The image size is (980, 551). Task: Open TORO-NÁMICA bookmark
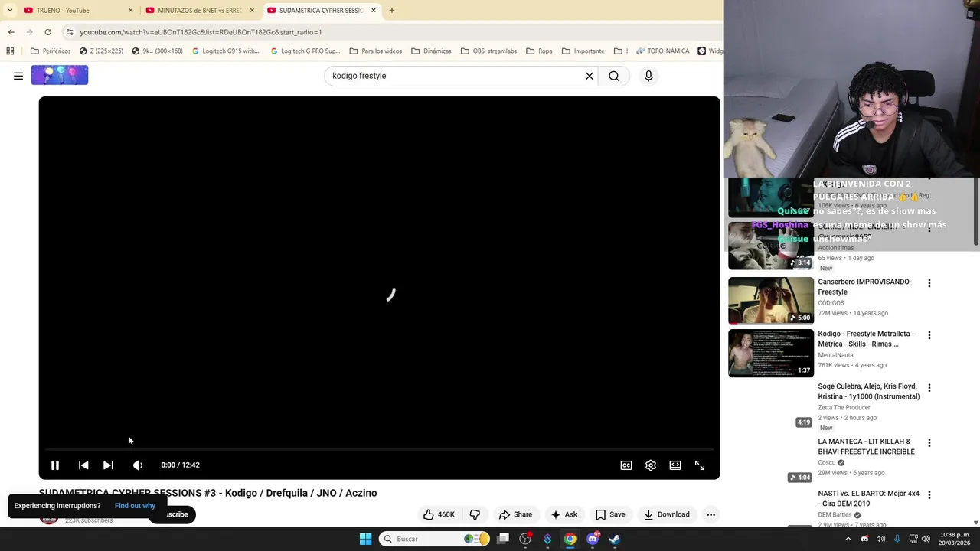(x=662, y=51)
